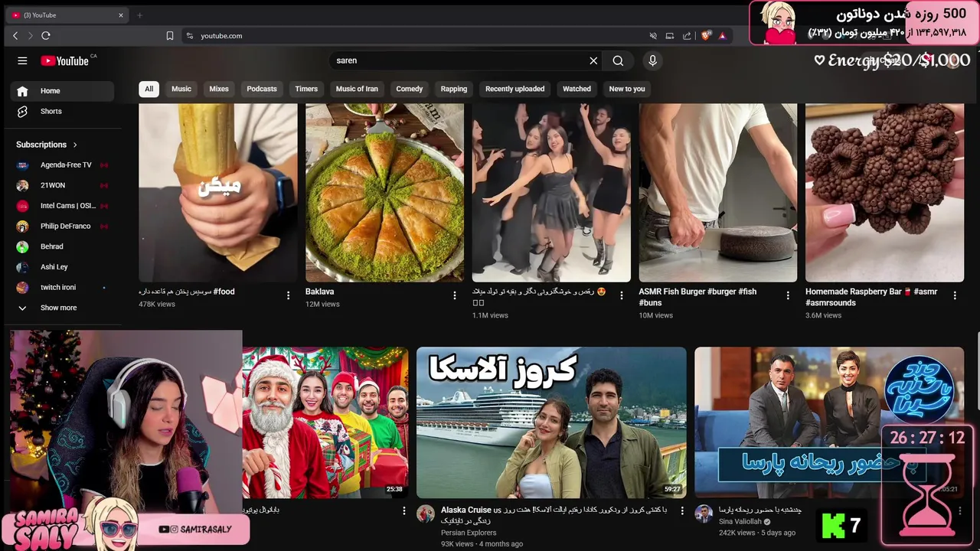The height and width of the screenshot is (551, 980).
Task: Open the Ashi Ley subscription
Action: tap(62, 267)
